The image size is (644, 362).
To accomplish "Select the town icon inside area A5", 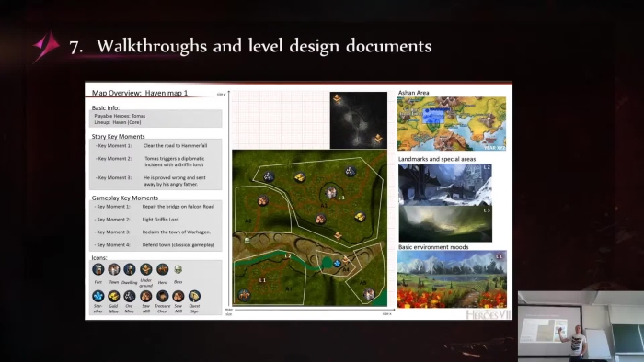I will point(368,294).
